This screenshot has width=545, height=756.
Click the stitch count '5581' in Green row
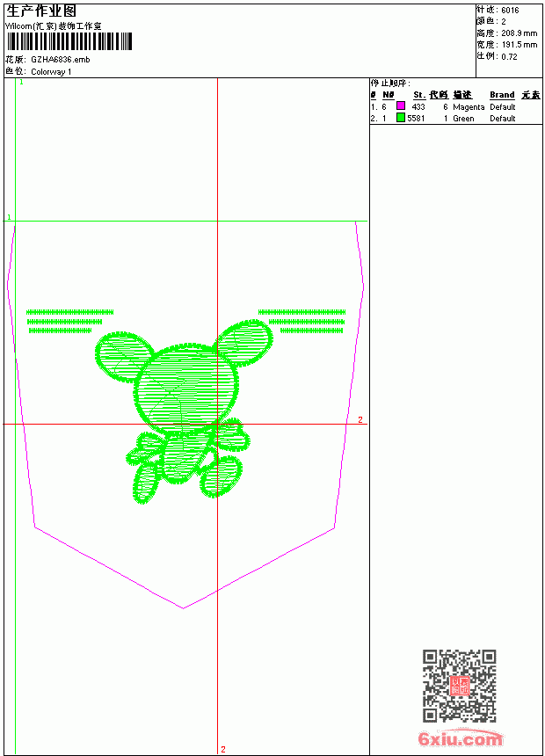[x=416, y=119]
